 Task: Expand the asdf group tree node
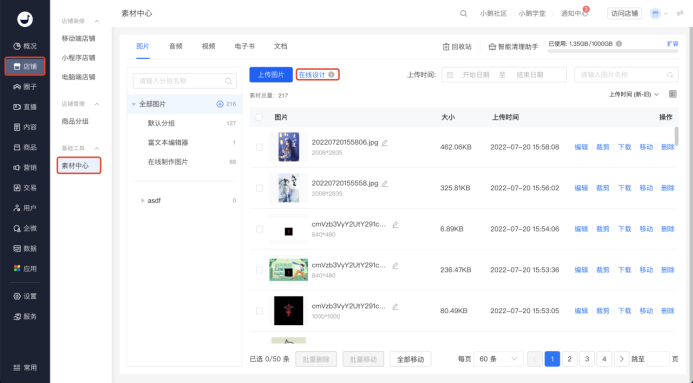142,201
